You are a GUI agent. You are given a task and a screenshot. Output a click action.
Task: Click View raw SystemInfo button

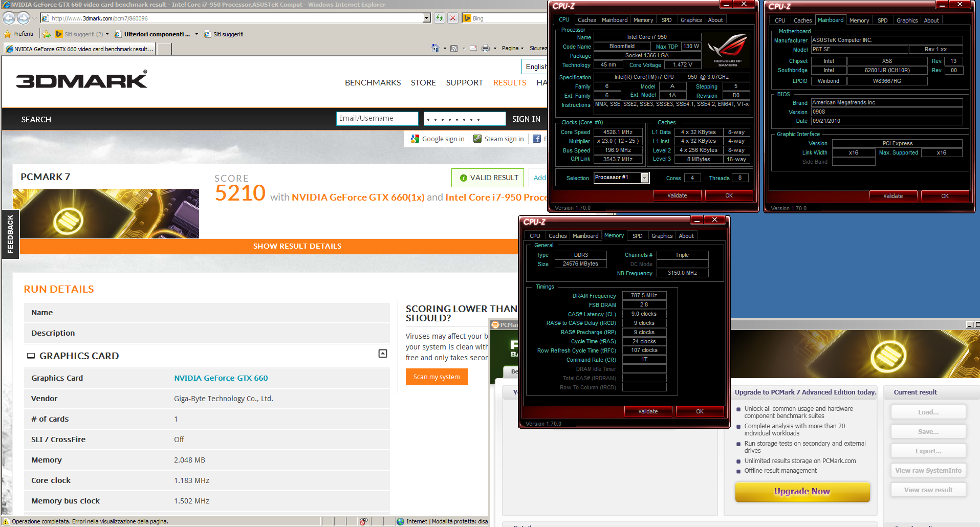[928, 471]
